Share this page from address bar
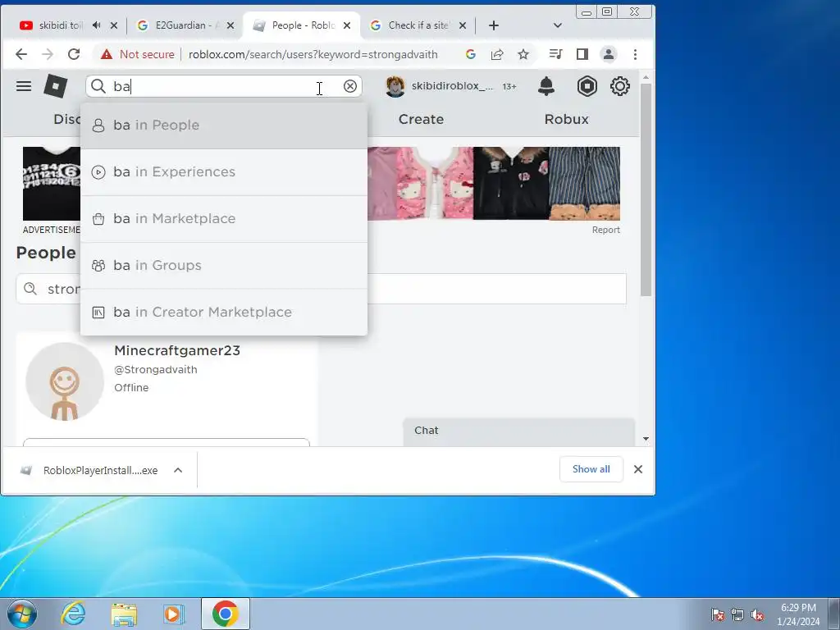The width and height of the screenshot is (840, 630). (497, 54)
